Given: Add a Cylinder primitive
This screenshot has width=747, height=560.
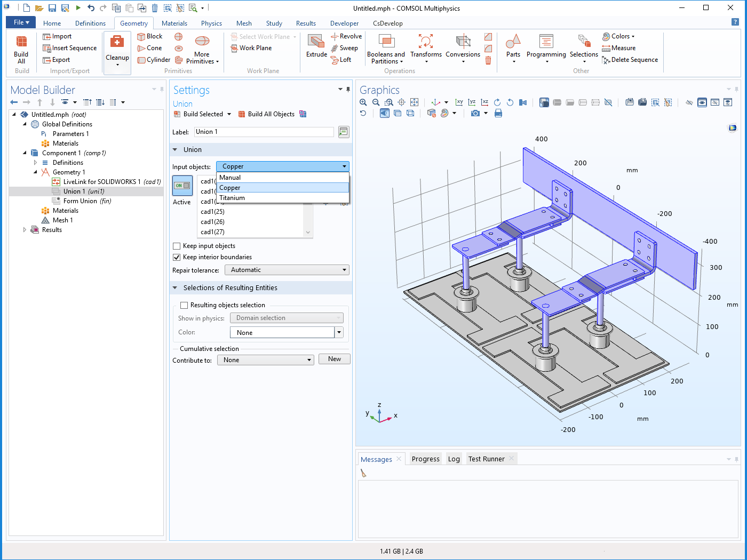Looking at the screenshot, I should click(x=154, y=60).
